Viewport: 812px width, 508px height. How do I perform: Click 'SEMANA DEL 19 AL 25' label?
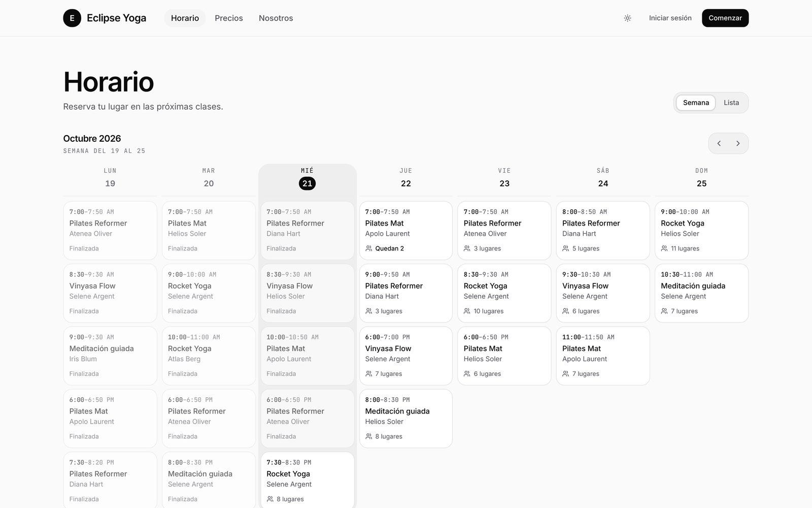click(x=104, y=151)
